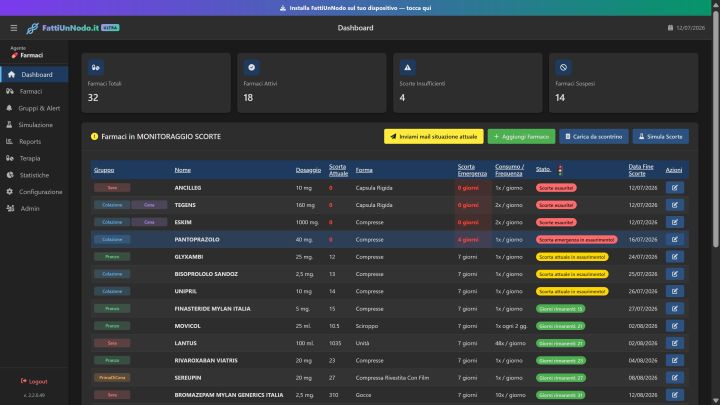
Task: Edit the SEREUPIN row
Action: 675,377
